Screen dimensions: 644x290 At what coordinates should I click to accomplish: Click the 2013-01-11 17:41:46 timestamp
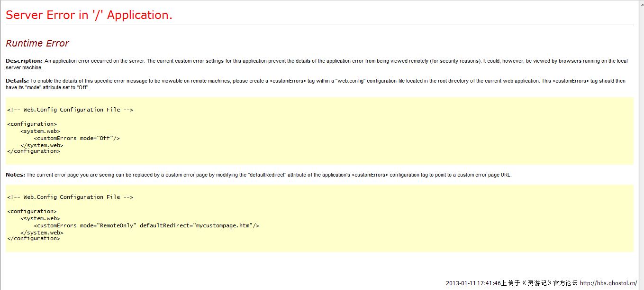click(473, 283)
